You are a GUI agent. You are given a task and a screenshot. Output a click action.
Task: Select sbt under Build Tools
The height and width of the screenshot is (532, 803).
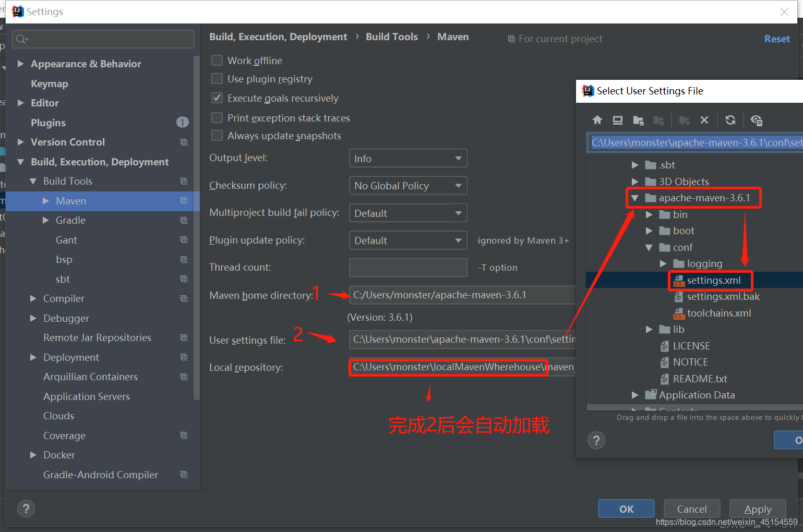point(63,279)
